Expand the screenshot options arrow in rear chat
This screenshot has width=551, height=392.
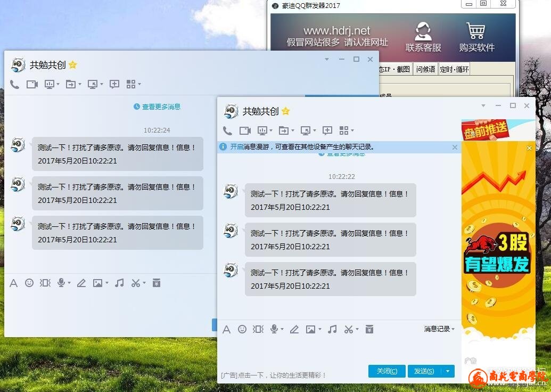(144, 283)
